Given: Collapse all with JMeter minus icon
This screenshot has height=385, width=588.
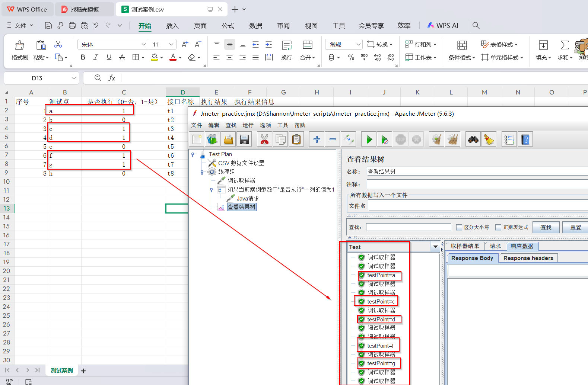Looking at the screenshot, I should [x=333, y=139].
